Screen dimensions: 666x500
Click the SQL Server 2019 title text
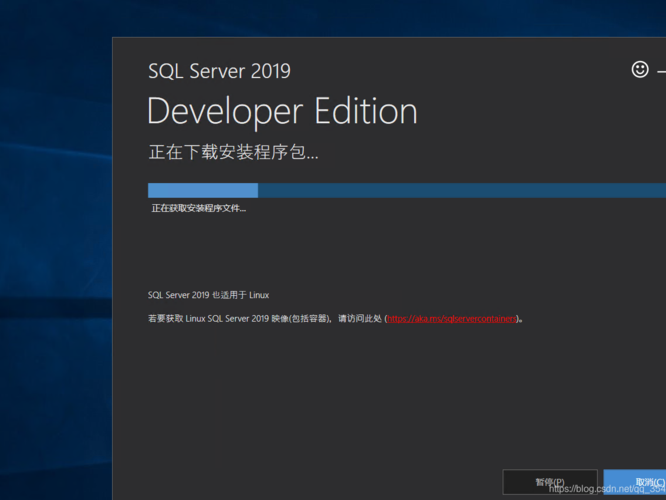click(x=219, y=71)
